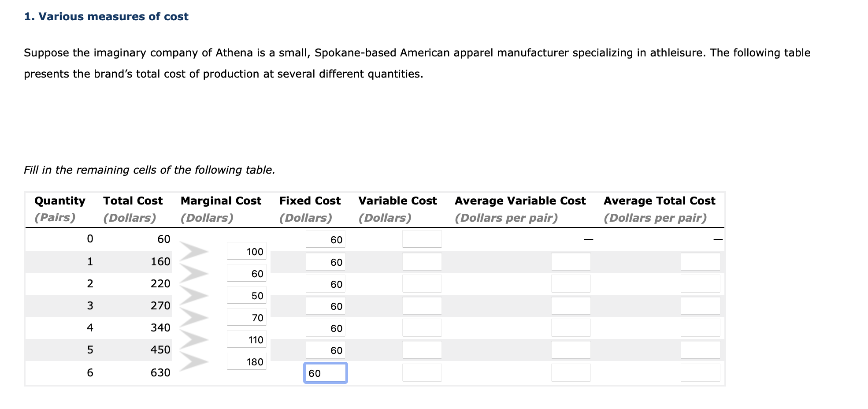Click the Average Variable Cost field for quantity 1

coord(570,261)
